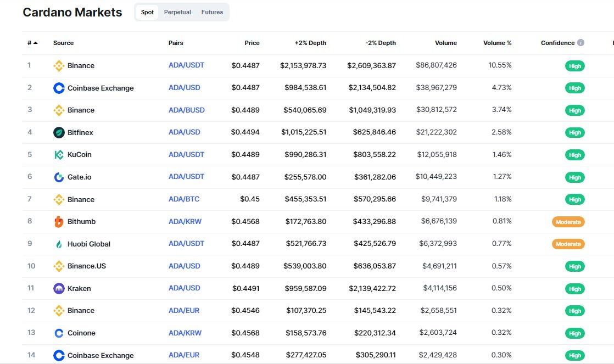Open the Bitfinex ADA/USD pair link
Screen dimensions: 614x364
(x=185, y=132)
